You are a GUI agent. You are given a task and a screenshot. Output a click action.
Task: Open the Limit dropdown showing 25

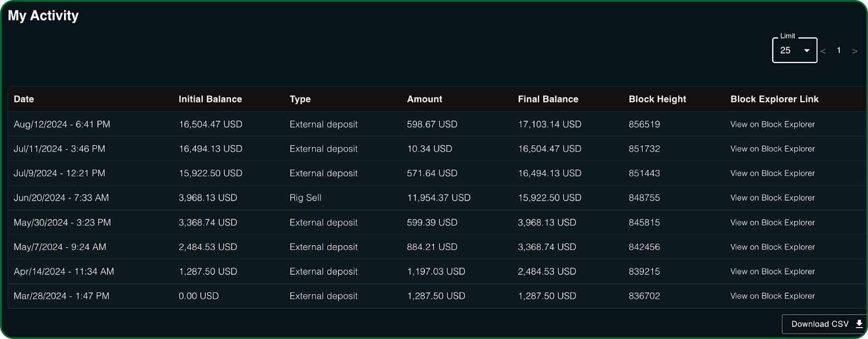click(794, 50)
